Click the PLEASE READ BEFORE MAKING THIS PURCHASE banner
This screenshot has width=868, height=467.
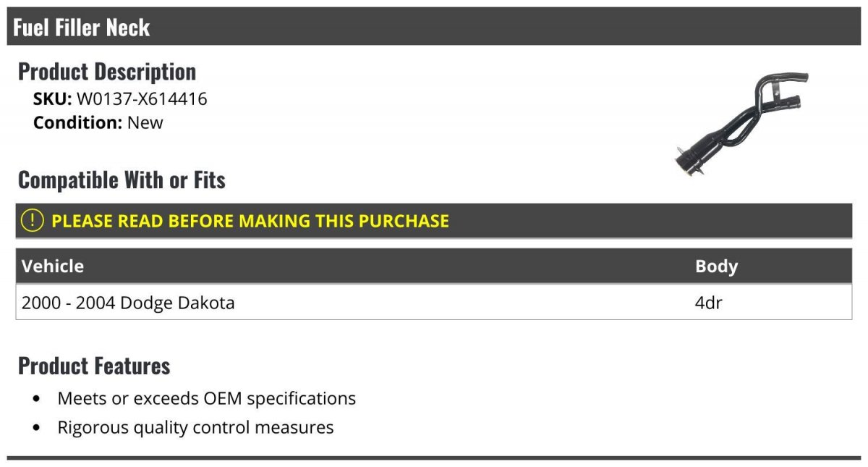tap(434, 221)
